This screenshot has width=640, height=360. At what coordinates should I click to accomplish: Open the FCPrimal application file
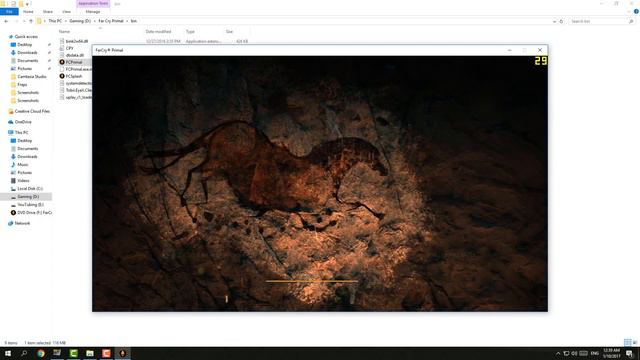pos(73,62)
